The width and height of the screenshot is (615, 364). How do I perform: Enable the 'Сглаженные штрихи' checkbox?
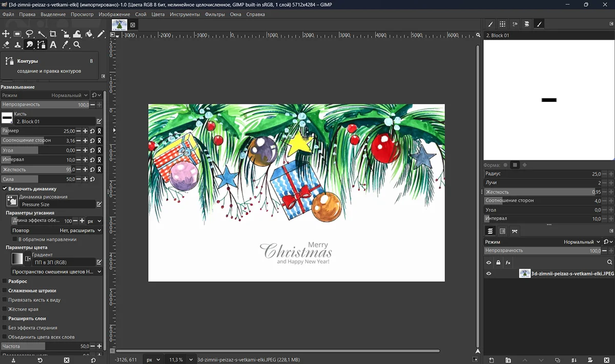(5, 291)
